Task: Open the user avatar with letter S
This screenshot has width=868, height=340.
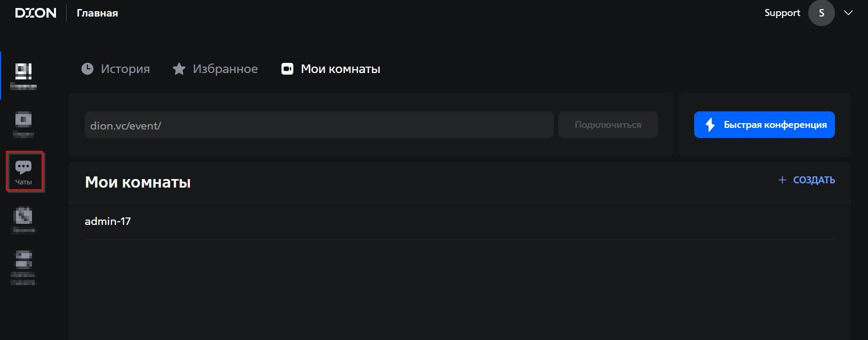Action: click(821, 13)
